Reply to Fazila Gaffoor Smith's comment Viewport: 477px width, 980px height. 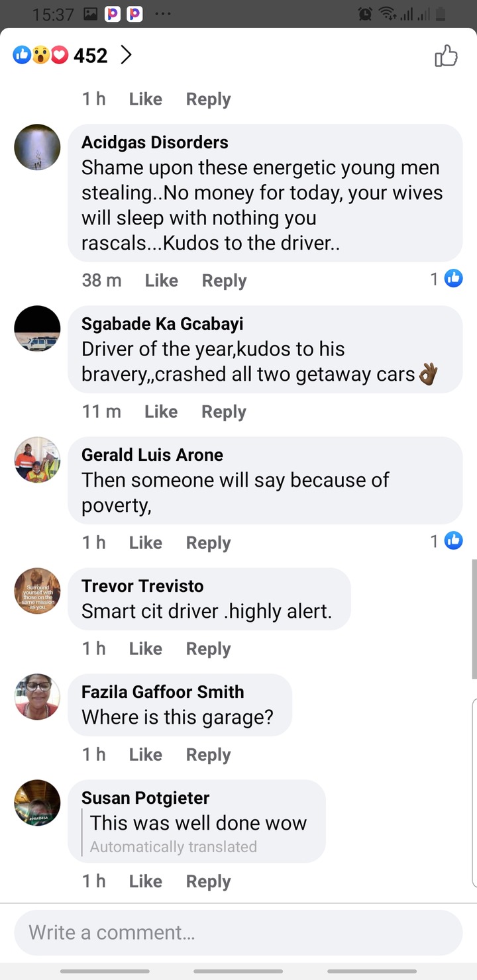click(208, 755)
